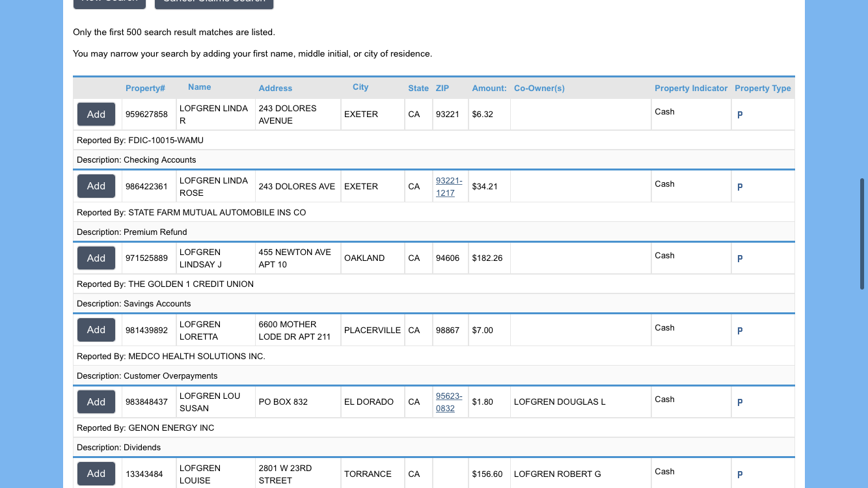Click property type P icon for 959627858

740,115
